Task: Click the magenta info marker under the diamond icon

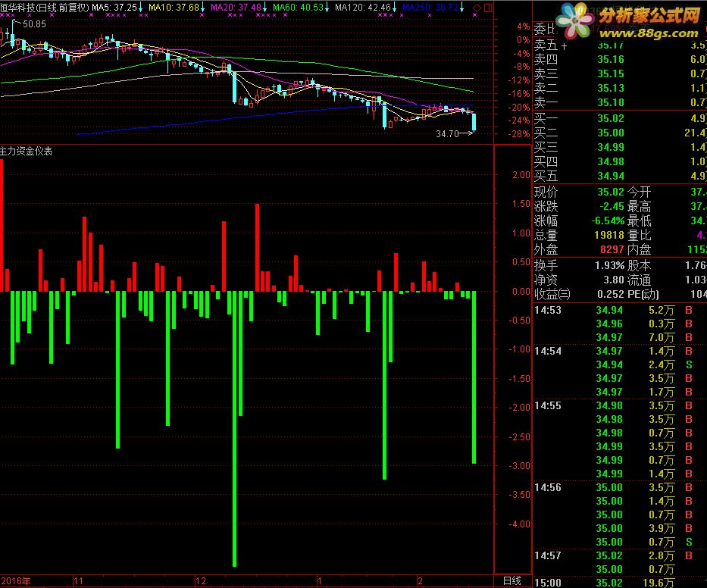Action: [475, 15]
